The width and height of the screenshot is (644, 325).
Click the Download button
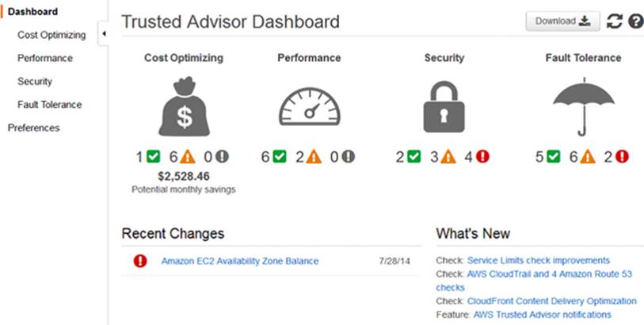click(x=562, y=21)
